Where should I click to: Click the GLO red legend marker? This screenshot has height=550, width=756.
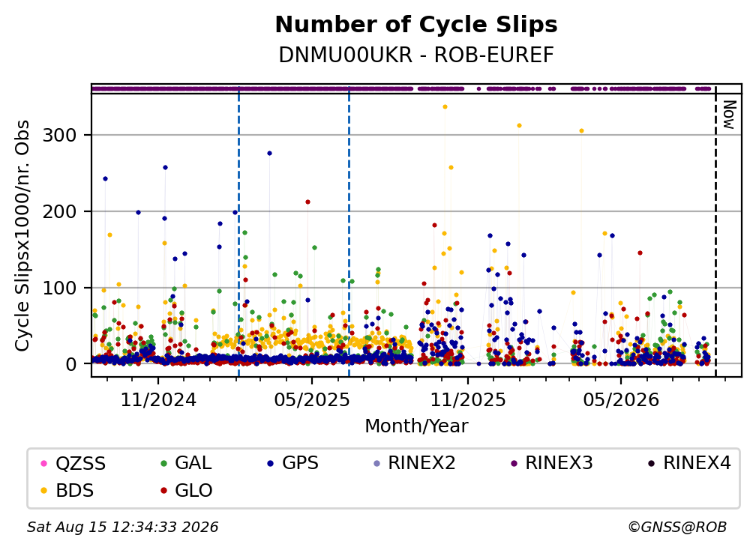(x=163, y=491)
